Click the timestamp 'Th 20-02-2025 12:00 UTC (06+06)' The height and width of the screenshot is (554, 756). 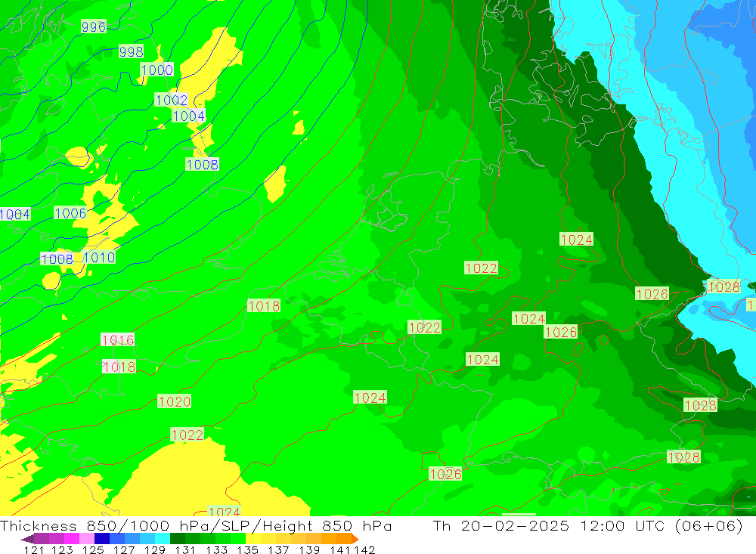click(x=587, y=525)
